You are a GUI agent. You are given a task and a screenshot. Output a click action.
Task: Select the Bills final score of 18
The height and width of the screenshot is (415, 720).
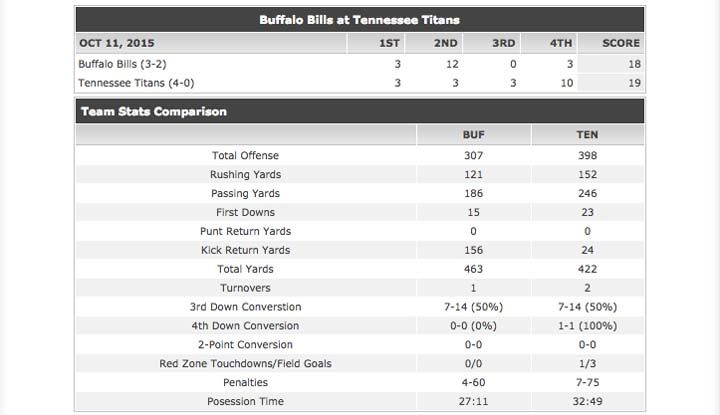click(633, 63)
